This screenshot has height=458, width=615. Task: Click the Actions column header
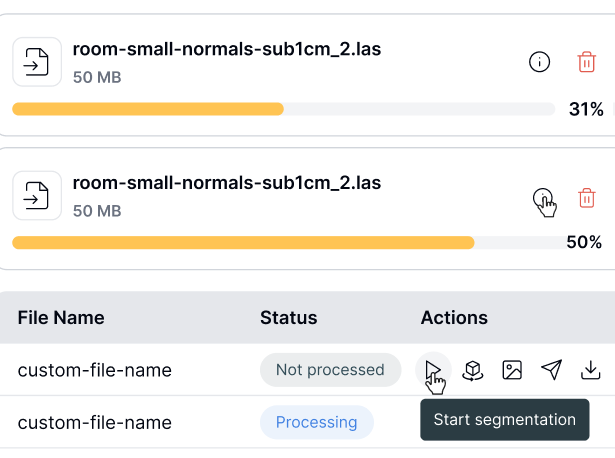[x=454, y=318]
